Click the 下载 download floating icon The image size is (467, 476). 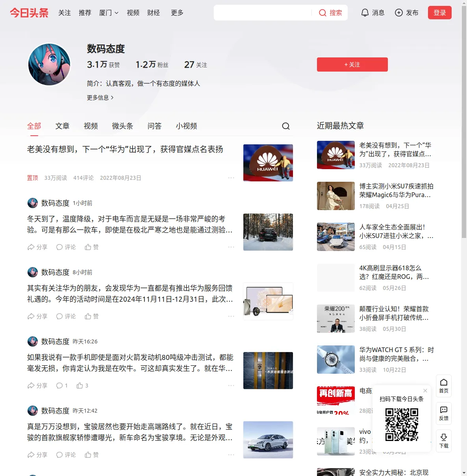pyautogui.click(x=444, y=441)
